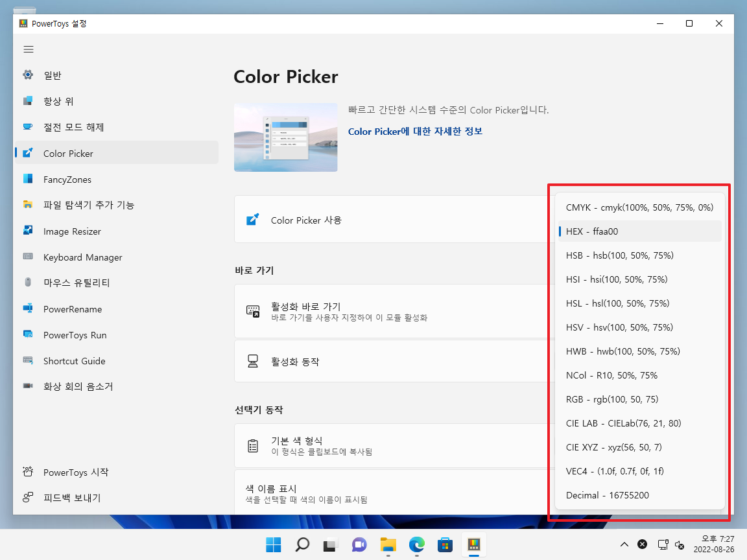Choose Decimal - 16755200 option
This screenshot has height=560, width=747.
640,495
